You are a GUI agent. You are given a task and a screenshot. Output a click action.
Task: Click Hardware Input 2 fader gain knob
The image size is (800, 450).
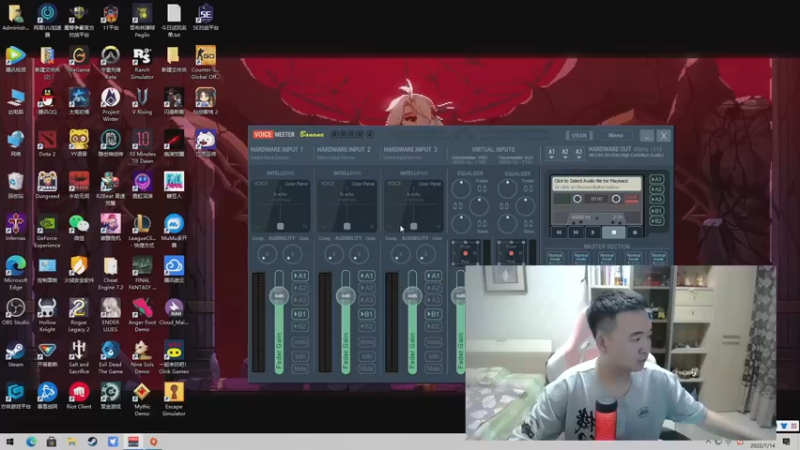(x=345, y=296)
